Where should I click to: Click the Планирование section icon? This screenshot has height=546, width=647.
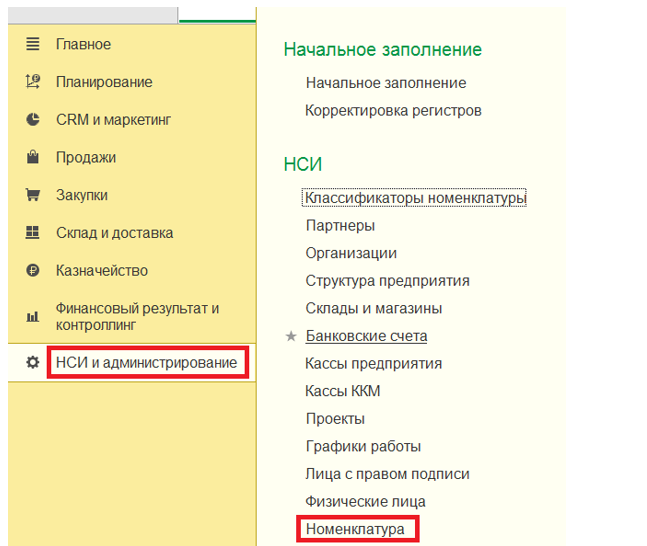click(33, 82)
